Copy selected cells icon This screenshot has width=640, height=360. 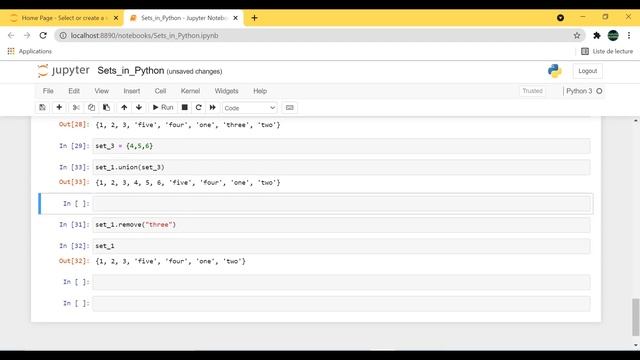tap(91, 107)
